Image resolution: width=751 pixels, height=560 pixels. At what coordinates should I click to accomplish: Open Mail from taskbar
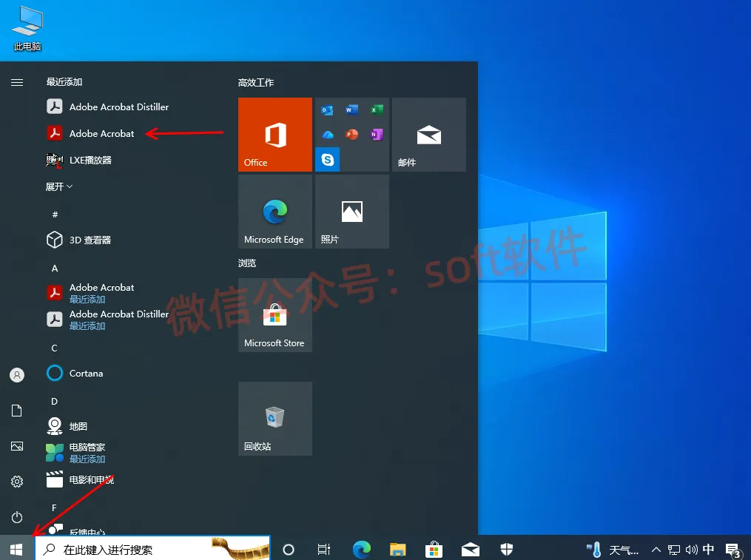pos(471,550)
